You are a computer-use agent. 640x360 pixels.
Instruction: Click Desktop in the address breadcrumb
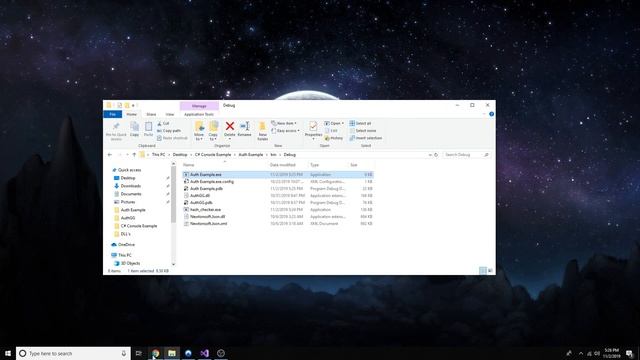tap(180, 155)
